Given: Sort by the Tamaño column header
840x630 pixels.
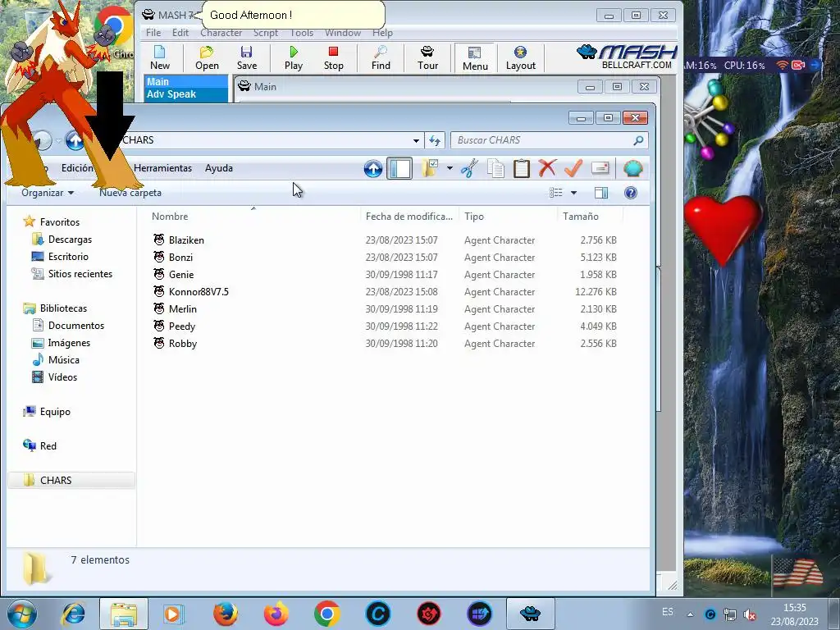Looking at the screenshot, I should [580, 217].
